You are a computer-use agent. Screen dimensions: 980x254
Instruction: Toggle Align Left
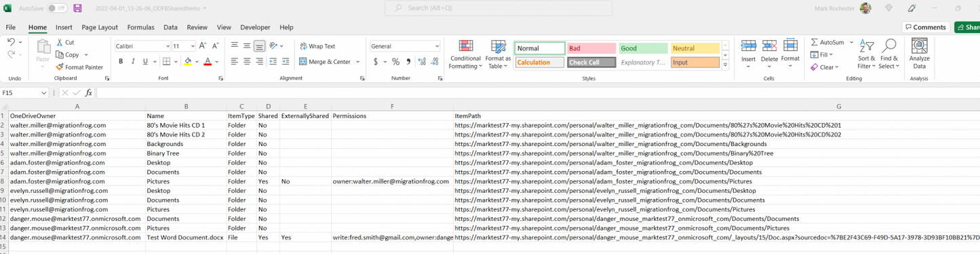234,62
